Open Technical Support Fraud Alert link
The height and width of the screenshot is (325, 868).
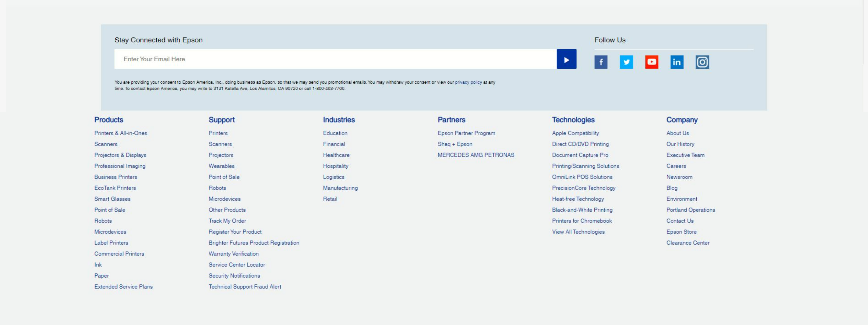coord(245,287)
